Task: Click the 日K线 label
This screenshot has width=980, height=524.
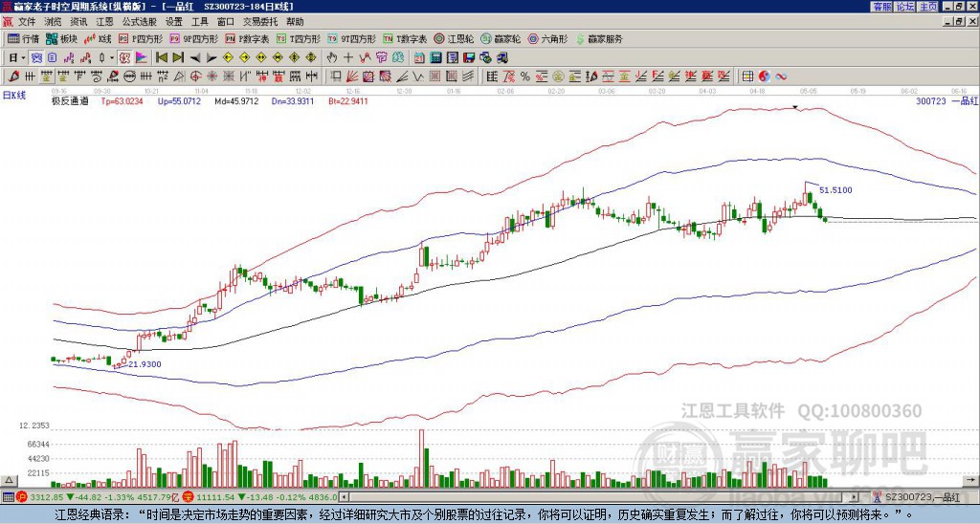Action: [x=13, y=96]
